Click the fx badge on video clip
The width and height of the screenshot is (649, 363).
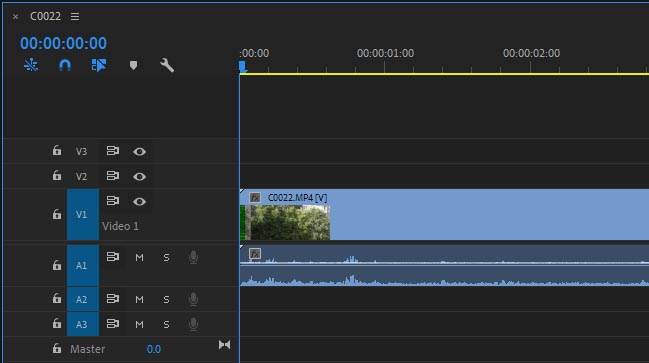(x=255, y=197)
